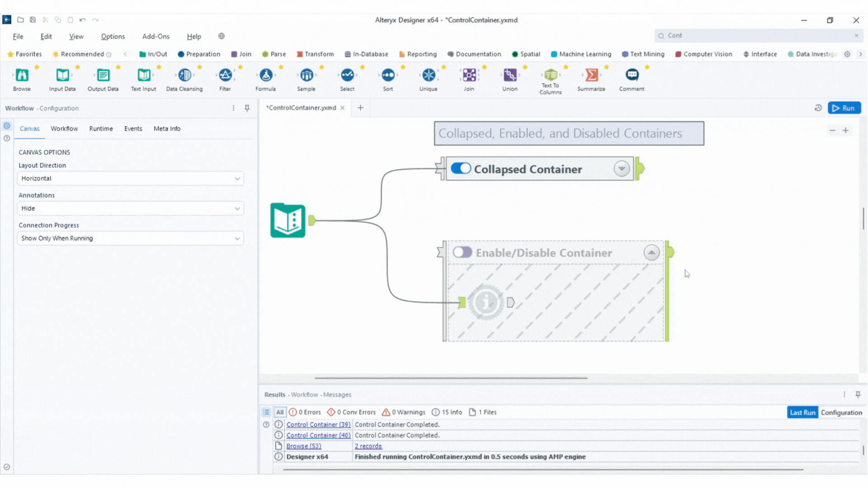The image size is (868, 488).
Task: Select the Comment tool
Action: (x=631, y=75)
